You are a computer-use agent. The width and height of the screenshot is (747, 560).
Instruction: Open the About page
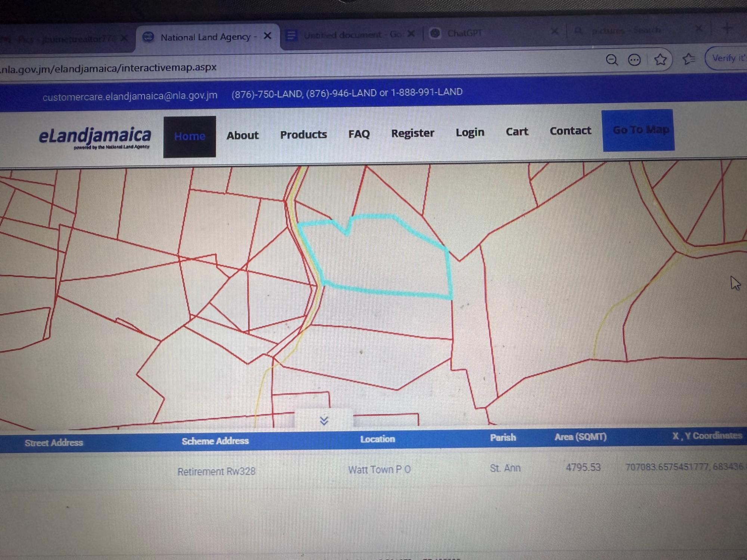coord(242,136)
